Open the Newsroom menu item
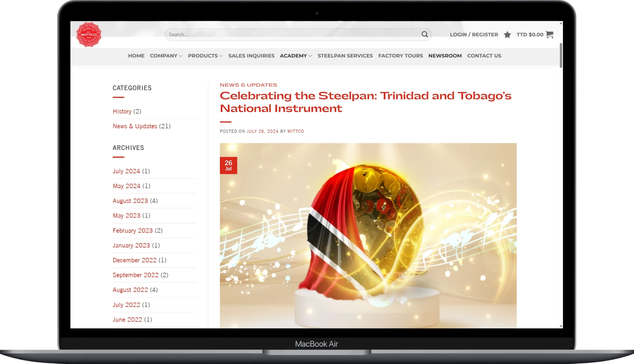The image size is (634, 364). (x=445, y=56)
